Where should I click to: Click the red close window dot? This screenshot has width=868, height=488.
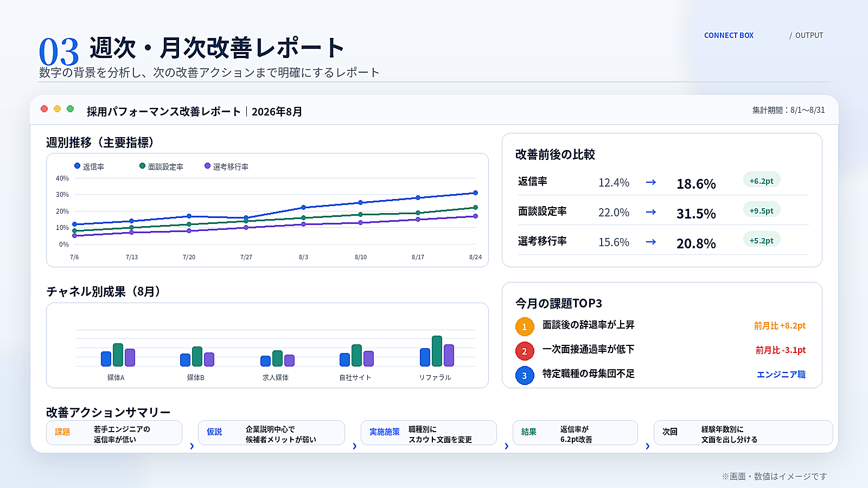click(x=44, y=109)
